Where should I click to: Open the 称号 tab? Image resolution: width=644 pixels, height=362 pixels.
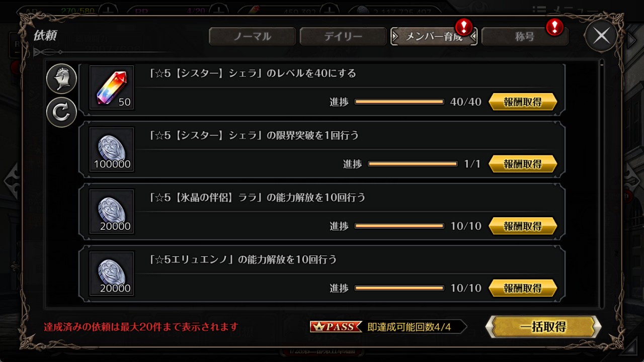tap(525, 36)
